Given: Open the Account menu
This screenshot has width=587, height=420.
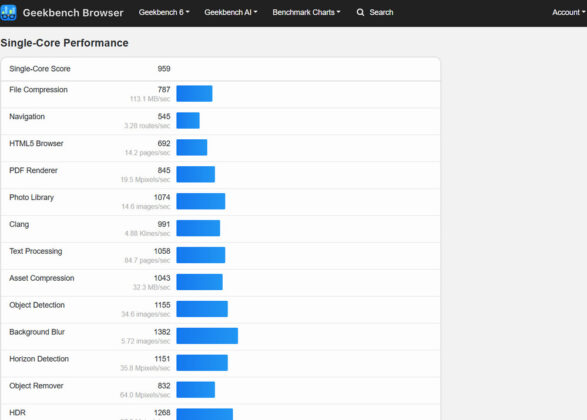Looking at the screenshot, I should [x=569, y=12].
